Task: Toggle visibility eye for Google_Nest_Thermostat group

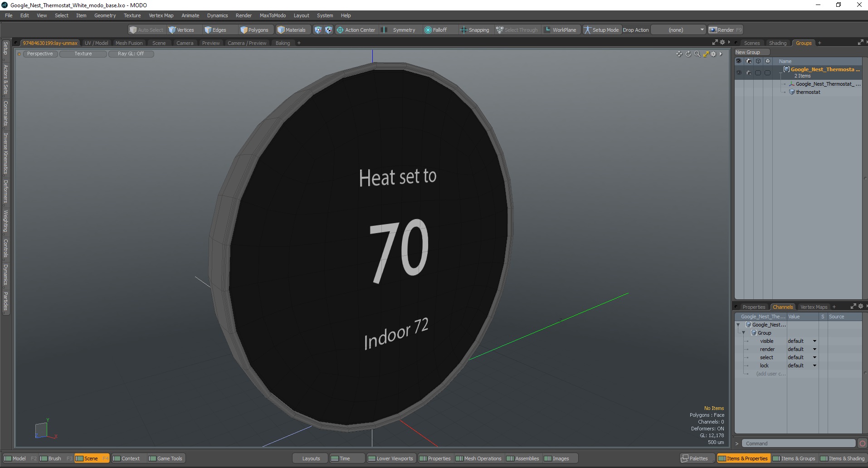Action: [739, 73]
